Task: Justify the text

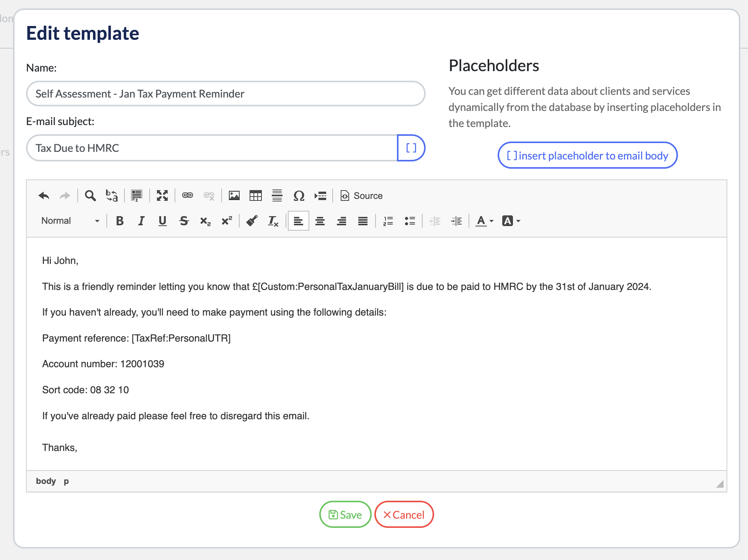Action: coord(363,221)
